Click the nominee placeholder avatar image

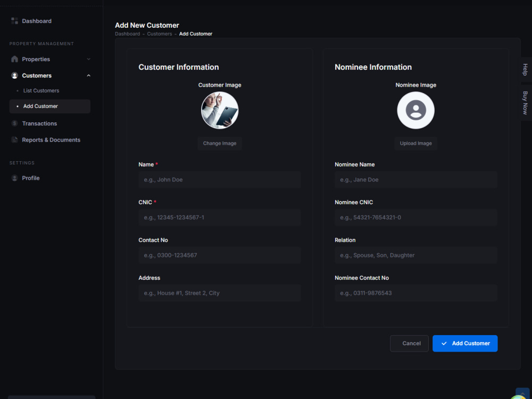click(415, 110)
